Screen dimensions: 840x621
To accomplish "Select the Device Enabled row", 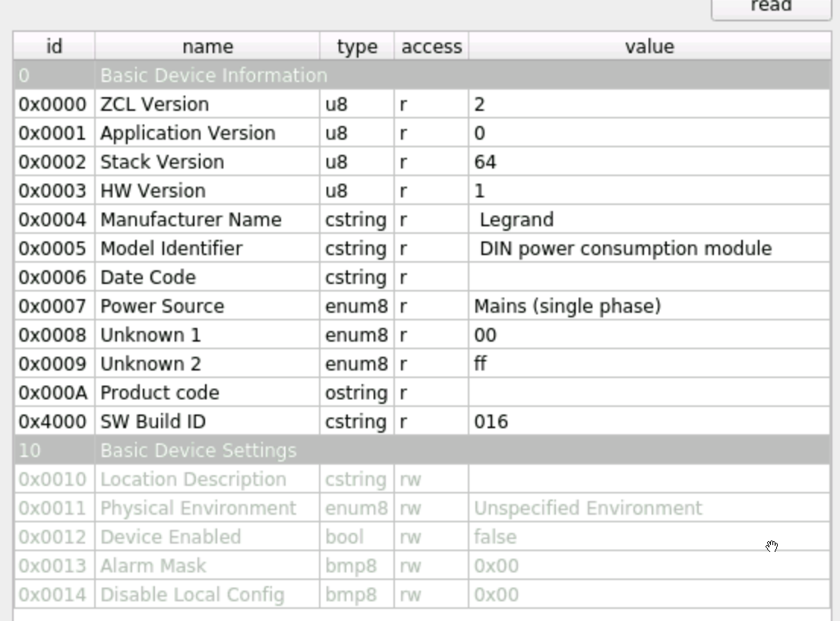I will 422,537.
